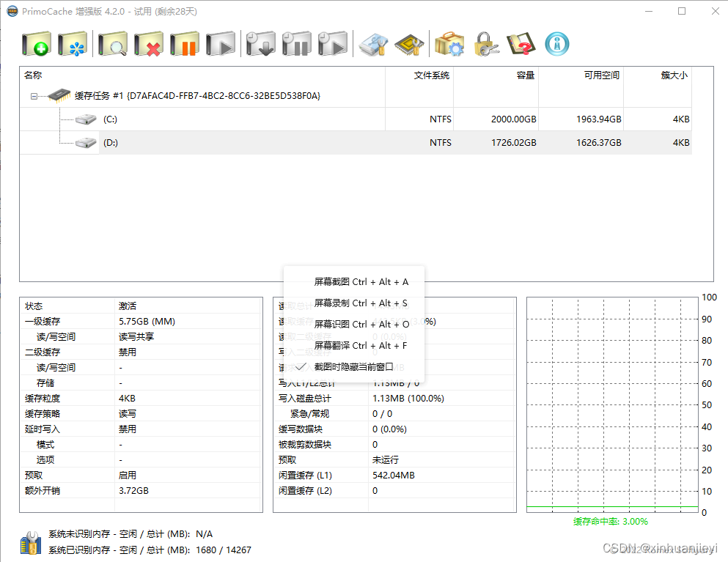This screenshot has height=562, width=728.
Task: Click the 缓存策略 读写 row
Action: point(141,413)
